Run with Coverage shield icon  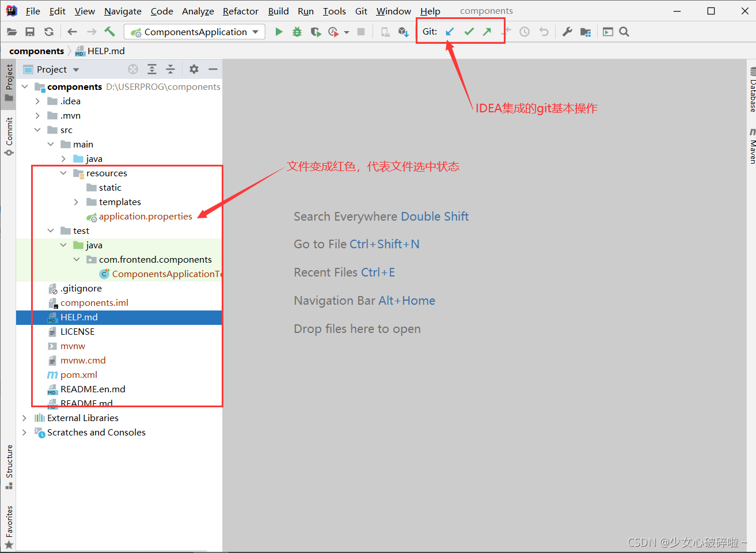316,32
